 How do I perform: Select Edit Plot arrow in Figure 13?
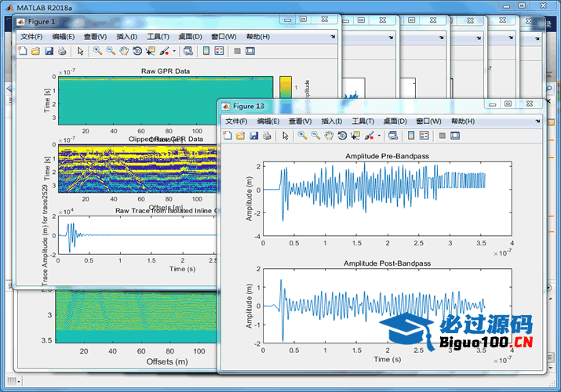tap(285, 136)
